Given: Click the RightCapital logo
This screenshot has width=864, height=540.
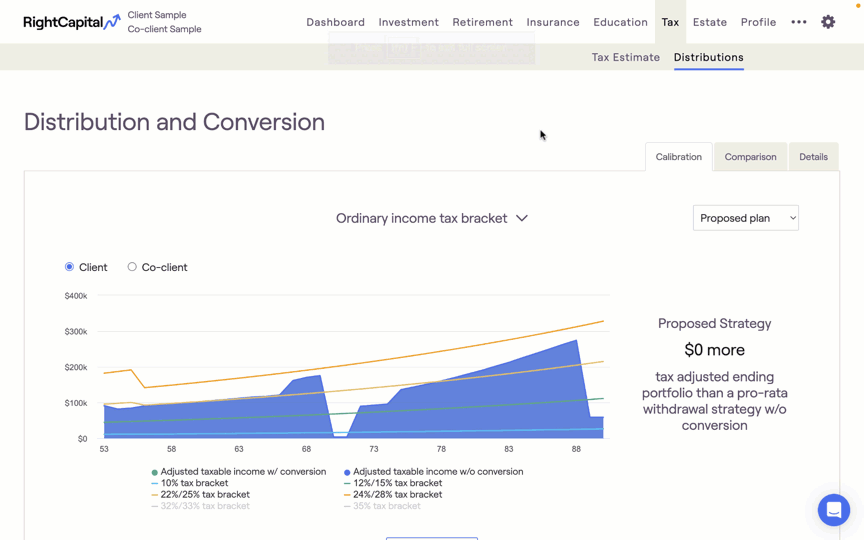Looking at the screenshot, I should 71,22.
